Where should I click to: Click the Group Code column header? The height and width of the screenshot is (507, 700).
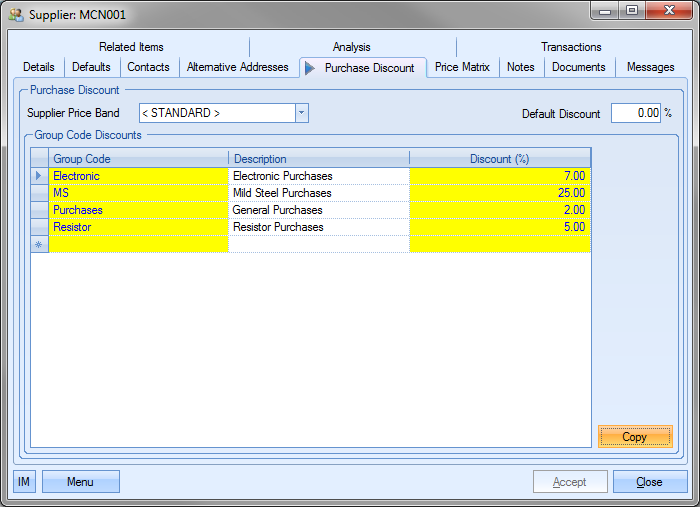[x=138, y=159]
